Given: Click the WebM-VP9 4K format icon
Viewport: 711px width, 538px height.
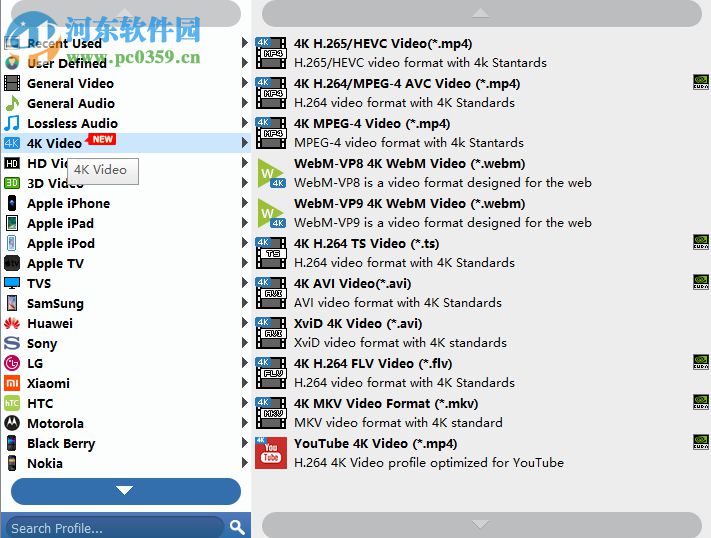Looking at the screenshot, I should point(271,213).
